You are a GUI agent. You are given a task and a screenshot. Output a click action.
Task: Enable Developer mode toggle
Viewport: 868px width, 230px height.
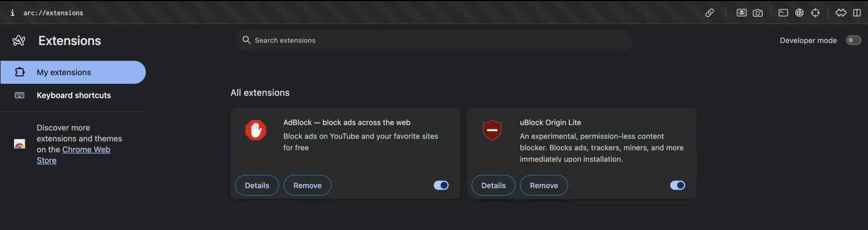[x=854, y=40]
